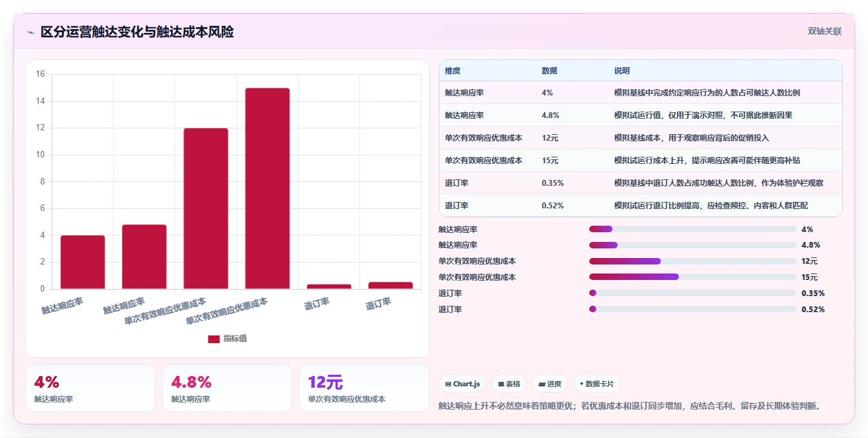
Task: Click the lightning icon beside the panel title
Action: [30, 32]
